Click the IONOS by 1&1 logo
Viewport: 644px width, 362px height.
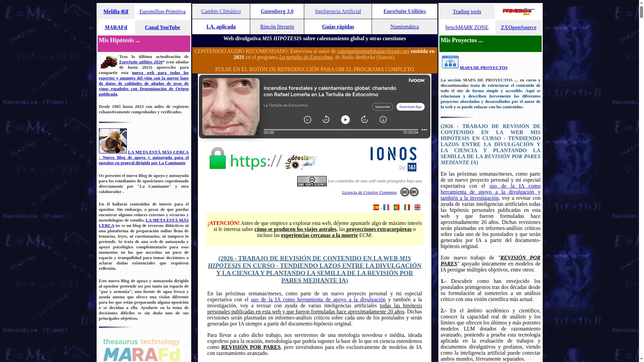pos(393,159)
